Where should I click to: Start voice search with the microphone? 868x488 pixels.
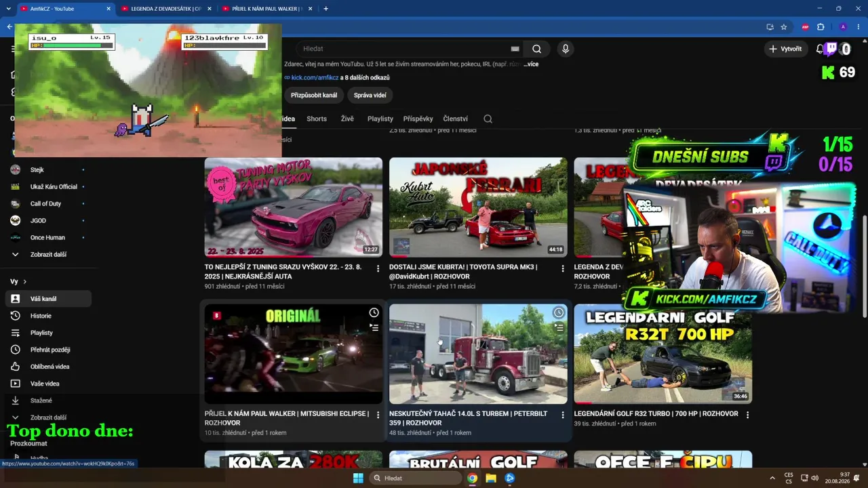[565, 49]
